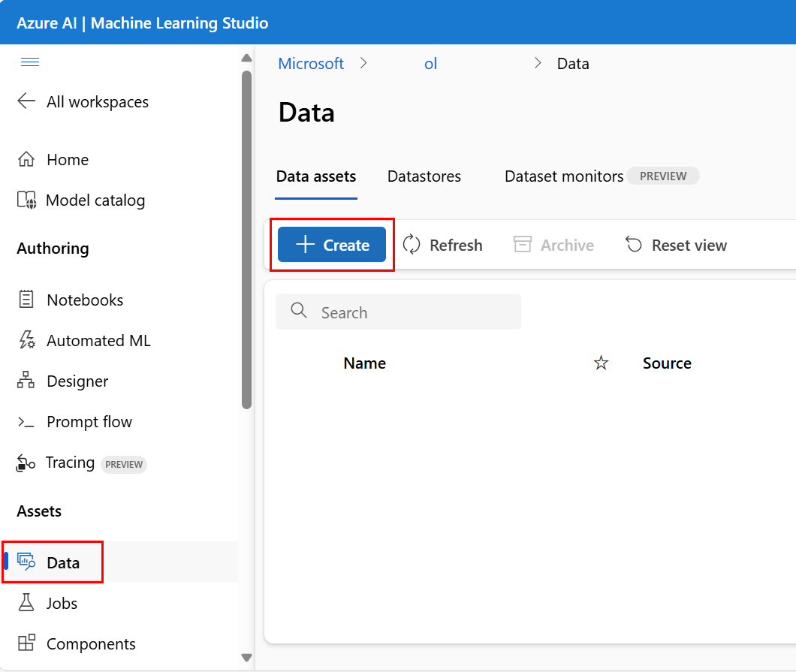796x672 pixels.
Task: Create a new data asset
Action: [331, 245]
